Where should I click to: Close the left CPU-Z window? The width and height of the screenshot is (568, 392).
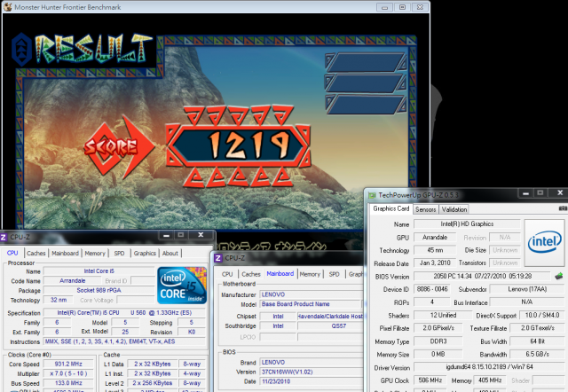201,235
